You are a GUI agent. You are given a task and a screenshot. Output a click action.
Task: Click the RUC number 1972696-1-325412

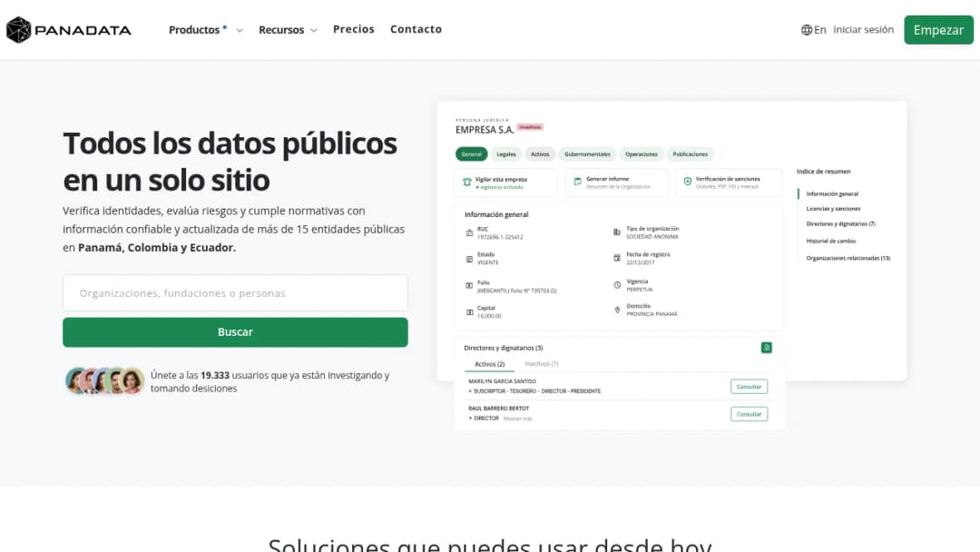click(500, 238)
